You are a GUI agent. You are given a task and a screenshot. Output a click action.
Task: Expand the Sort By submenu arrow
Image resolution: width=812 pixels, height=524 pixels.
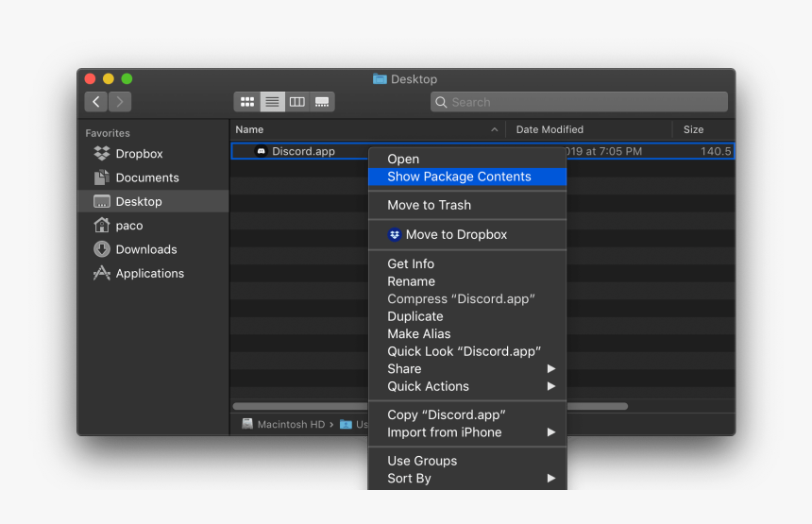pos(551,478)
